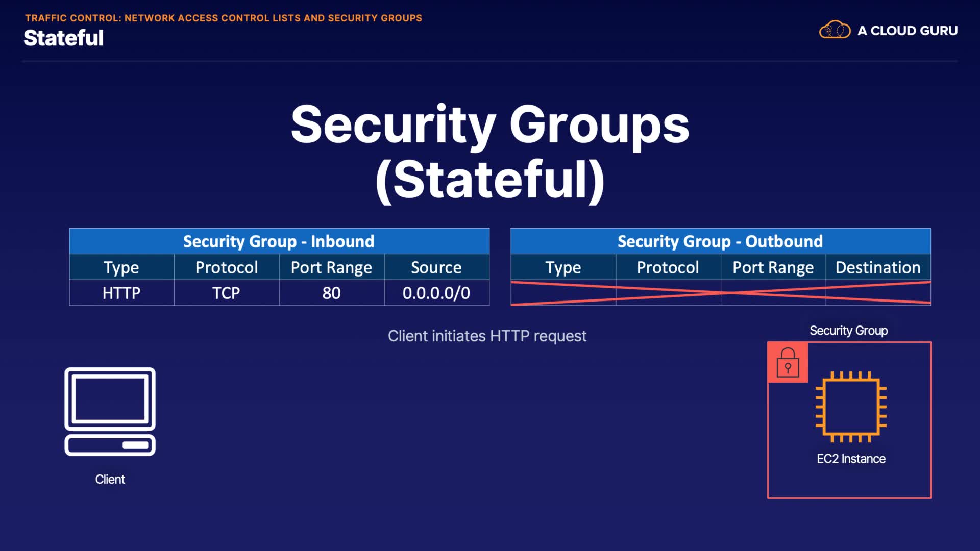Click the Security Group - Inbound table header
This screenshot has height=551, width=980.
[279, 241]
